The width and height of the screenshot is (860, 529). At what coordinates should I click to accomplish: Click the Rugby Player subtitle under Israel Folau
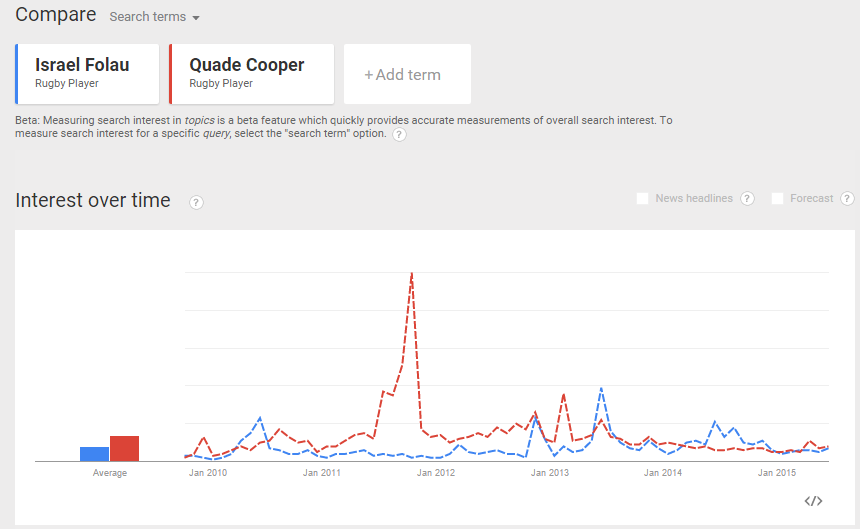point(66,84)
